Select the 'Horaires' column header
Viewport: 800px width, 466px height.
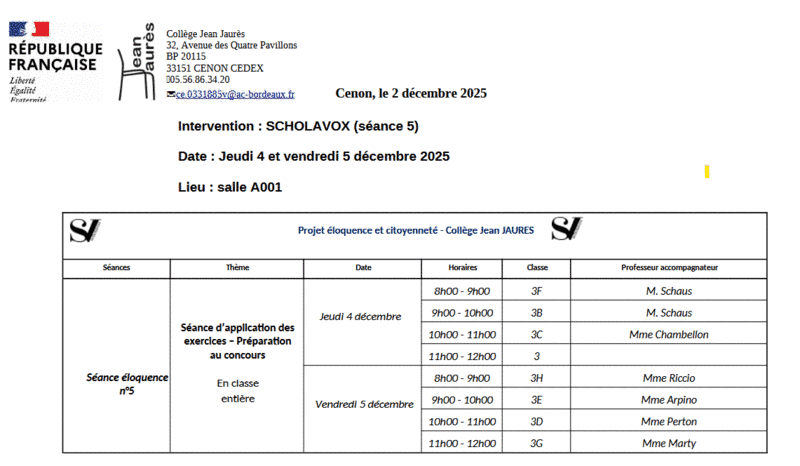tap(462, 268)
